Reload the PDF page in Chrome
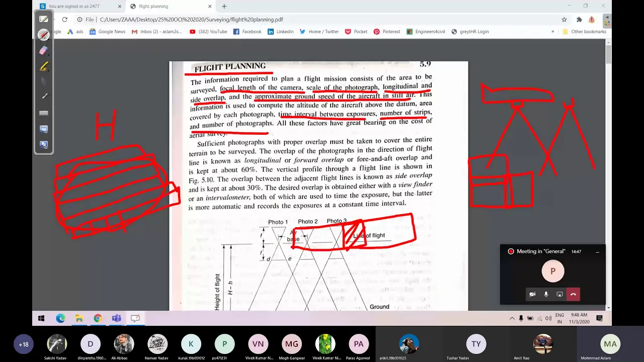This screenshot has height=362, width=644. click(x=64, y=20)
